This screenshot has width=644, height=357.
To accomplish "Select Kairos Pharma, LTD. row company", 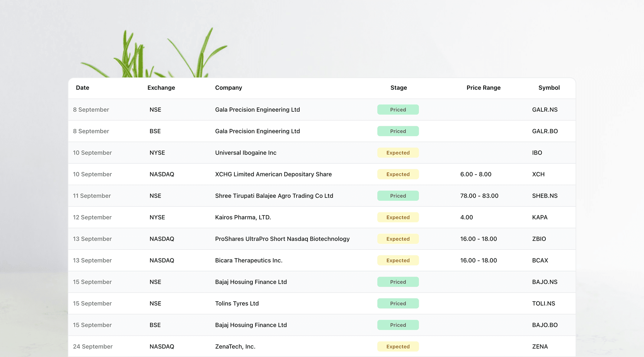I will [x=243, y=217].
